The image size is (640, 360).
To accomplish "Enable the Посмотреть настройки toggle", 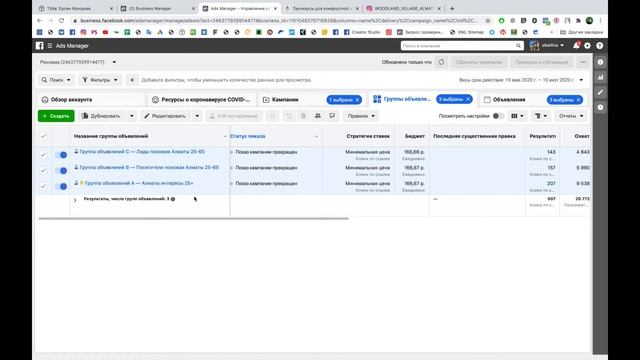I will (x=498, y=116).
